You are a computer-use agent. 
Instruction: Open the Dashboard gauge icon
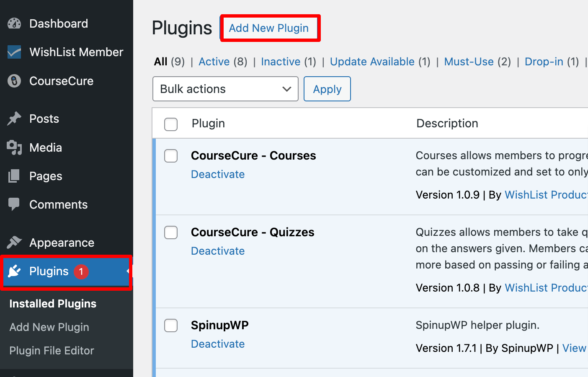(x=14, y=23)
